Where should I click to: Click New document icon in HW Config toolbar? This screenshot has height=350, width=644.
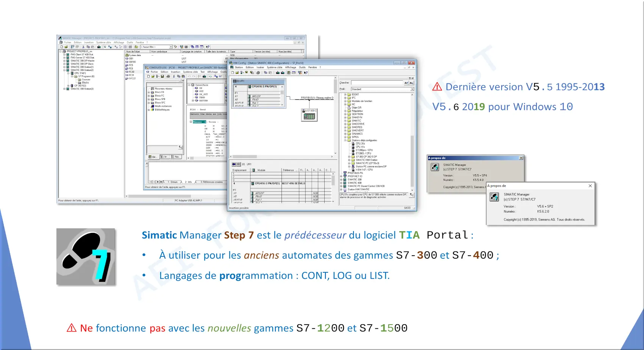[x=233, y=72]
